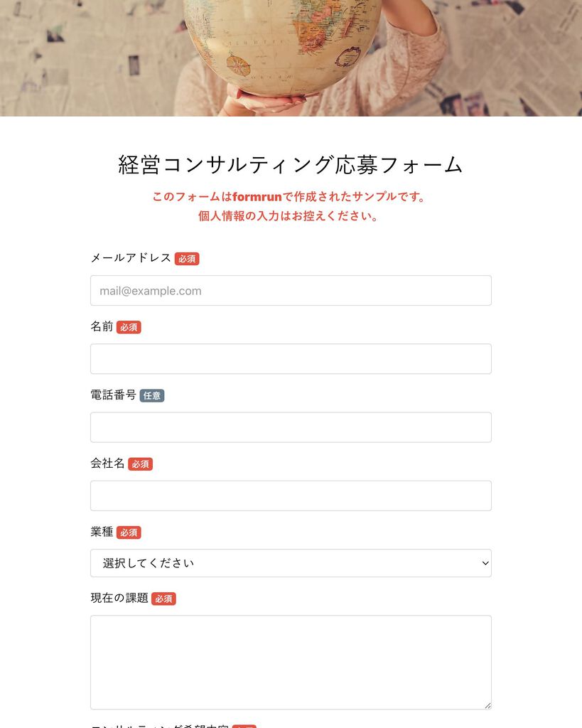Expand the 業種 select using its chevron arrow
This screenshot has height=728, width=582.
[485, 563]
